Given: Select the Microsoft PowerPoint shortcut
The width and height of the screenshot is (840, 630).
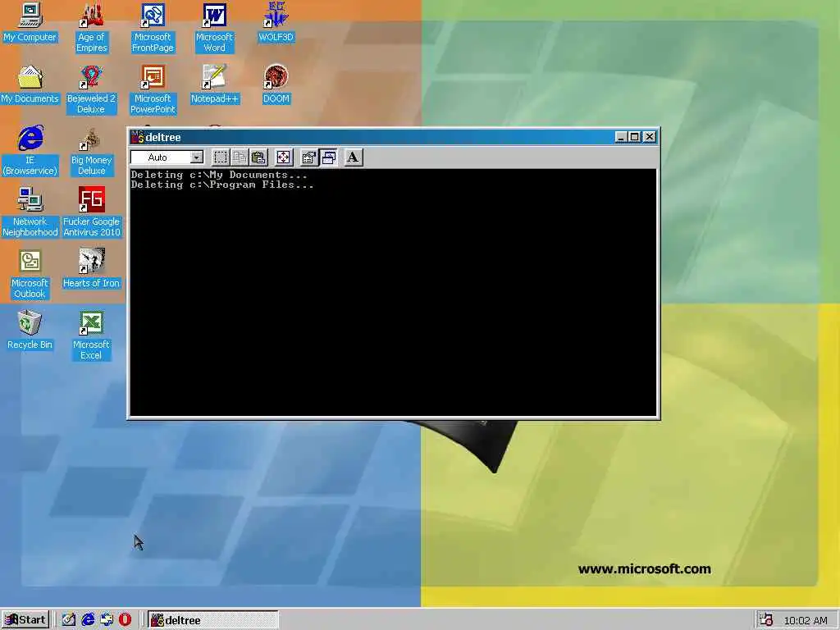Looking at the screenshot, I should [x=153, y=89].
